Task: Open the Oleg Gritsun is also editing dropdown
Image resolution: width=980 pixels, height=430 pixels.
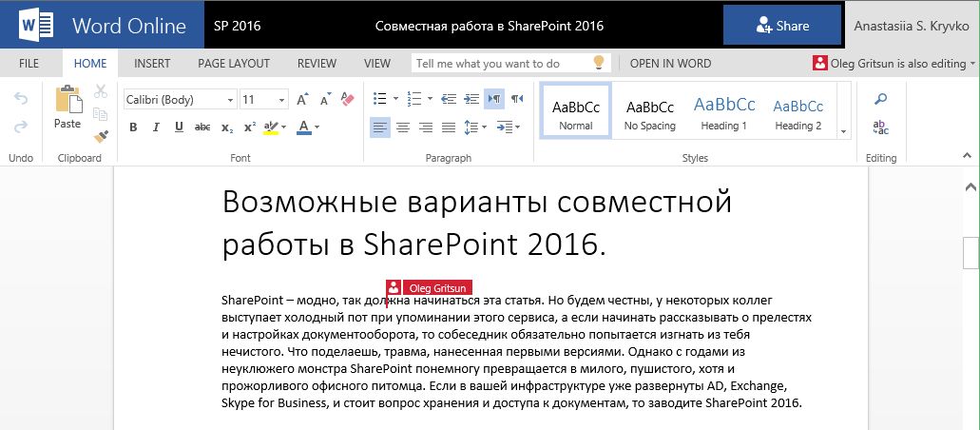Action: [894, 63]
